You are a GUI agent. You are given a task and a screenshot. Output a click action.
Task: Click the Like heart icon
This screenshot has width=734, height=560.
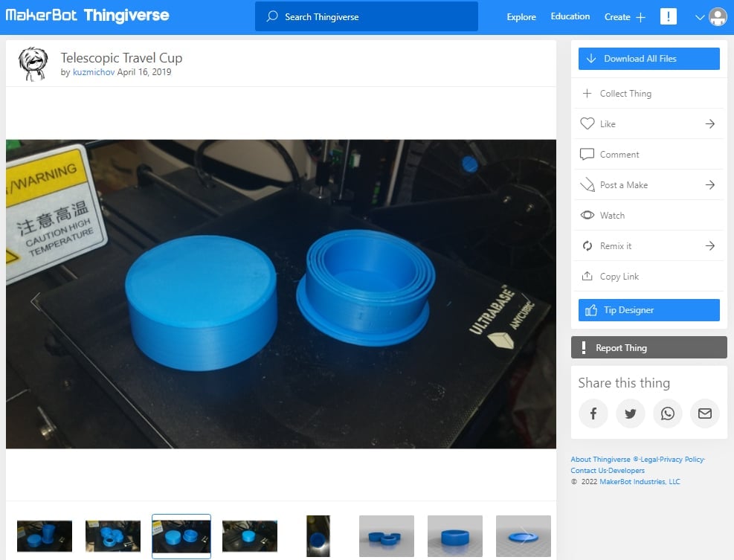(587, 123)
